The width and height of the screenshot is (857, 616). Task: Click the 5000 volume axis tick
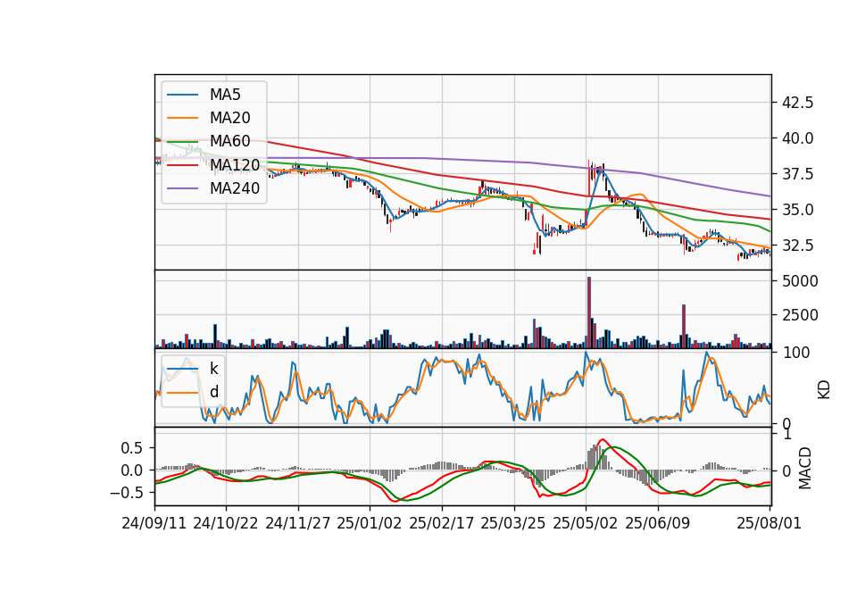[800, 281]
